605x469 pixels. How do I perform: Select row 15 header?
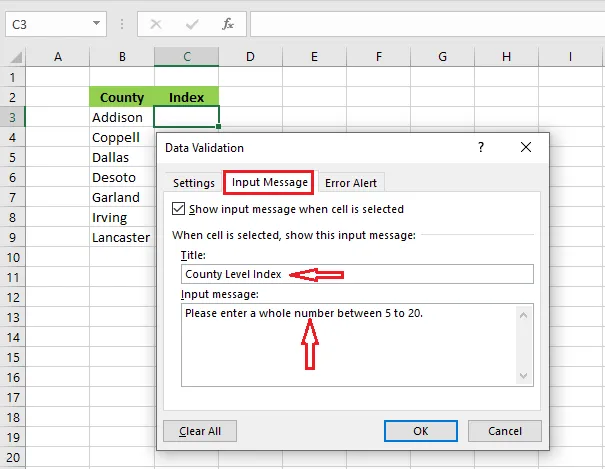coord(13,357)
